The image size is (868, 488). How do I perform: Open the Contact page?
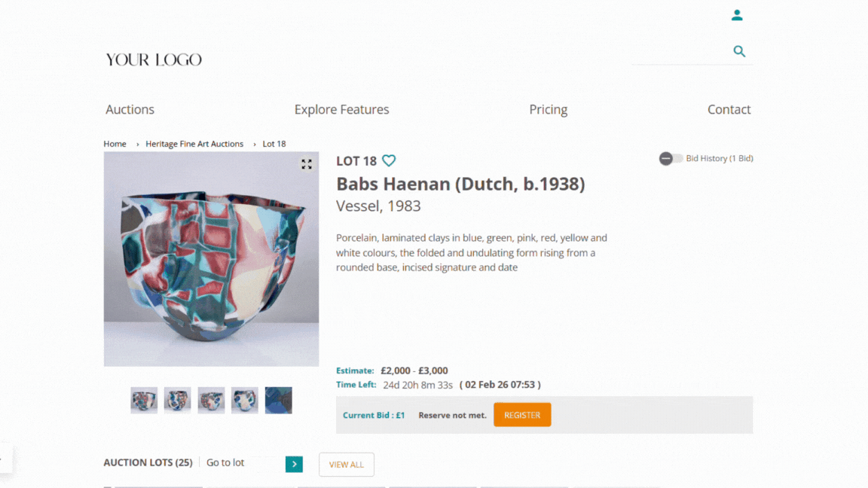point(729,109)
